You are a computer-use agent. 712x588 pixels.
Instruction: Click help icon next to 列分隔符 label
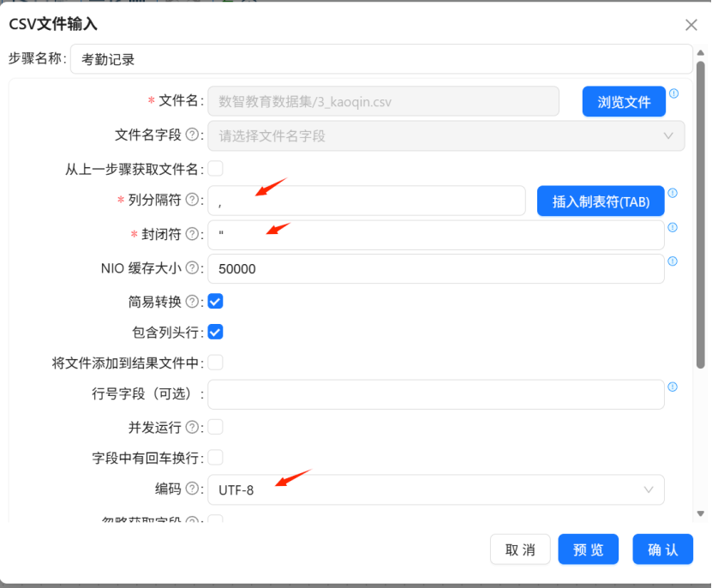point(193,200)
